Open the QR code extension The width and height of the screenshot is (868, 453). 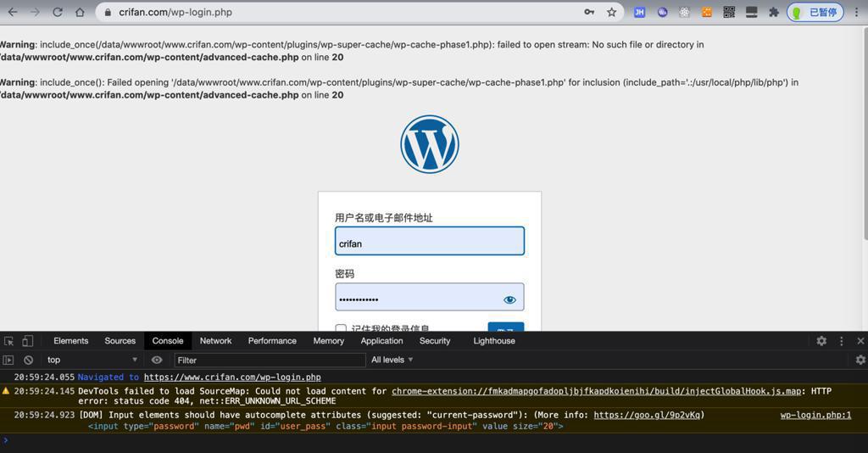point(729,12)
